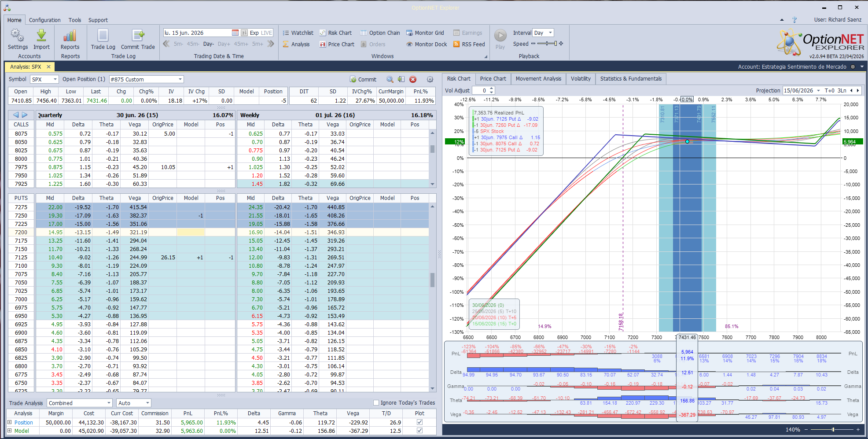Step back with the double-left arrow
Screen dimensions: 868x439
[x=166, y=44]
